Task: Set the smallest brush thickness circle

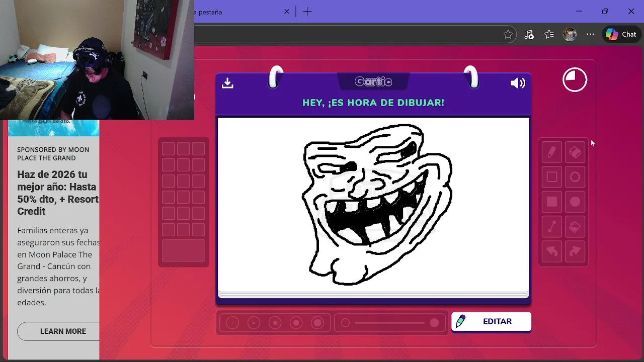Action: pyautogui.click(x=232, y=323)
